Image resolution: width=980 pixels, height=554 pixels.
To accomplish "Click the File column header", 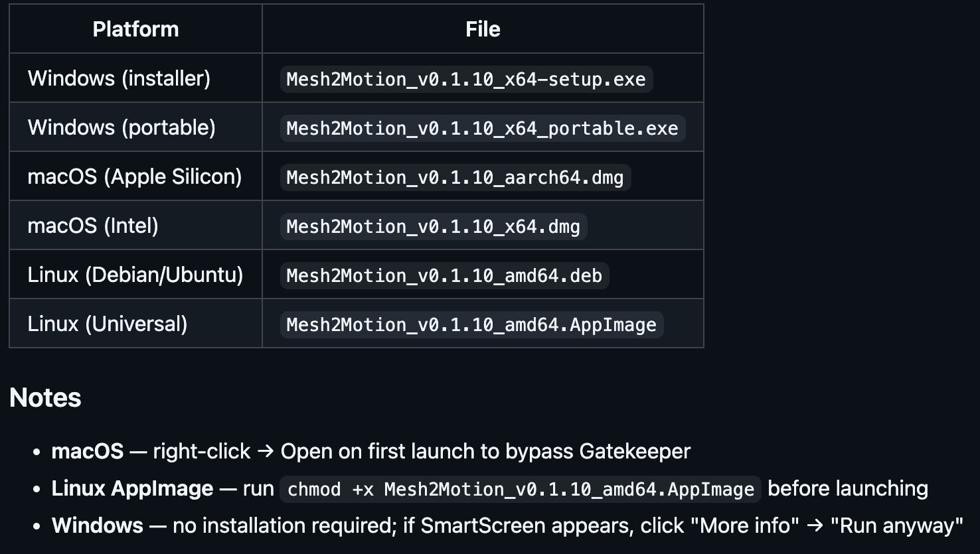I will (x=483, y=29).
